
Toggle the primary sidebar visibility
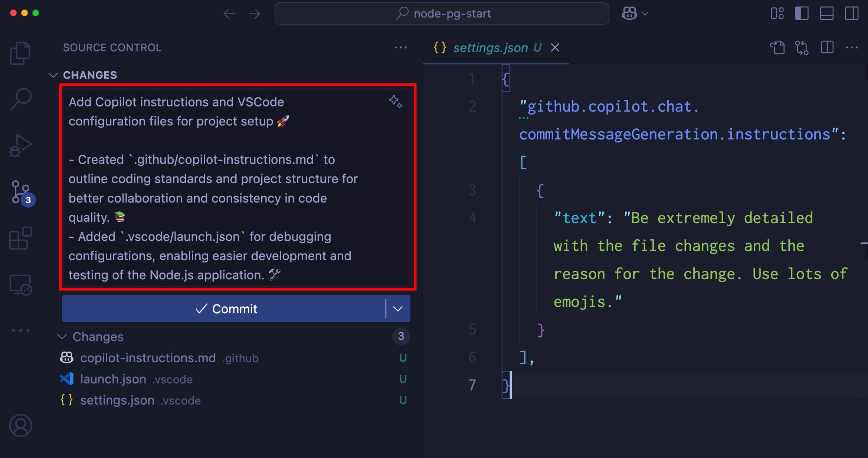click(802, 13)
